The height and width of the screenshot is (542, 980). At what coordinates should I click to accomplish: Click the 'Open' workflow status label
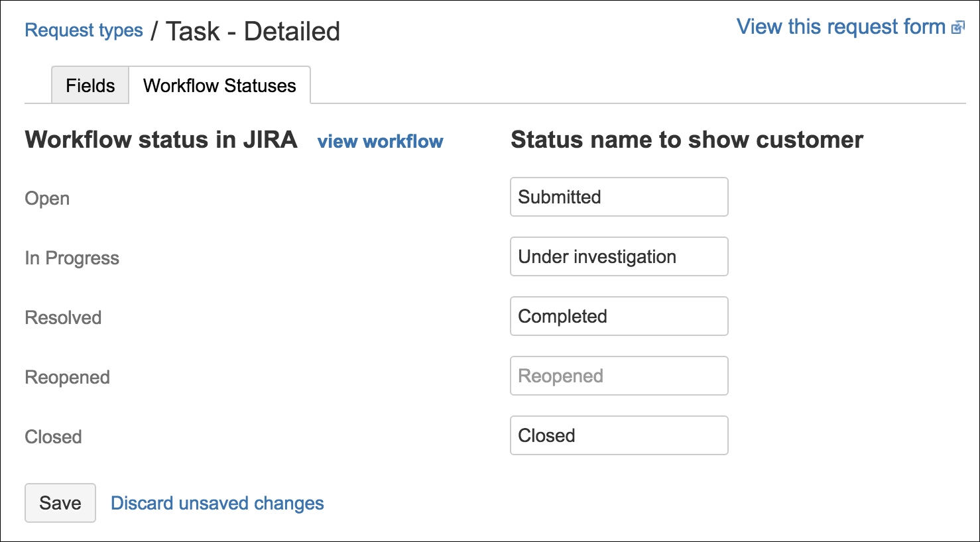[x=46, y=198]
